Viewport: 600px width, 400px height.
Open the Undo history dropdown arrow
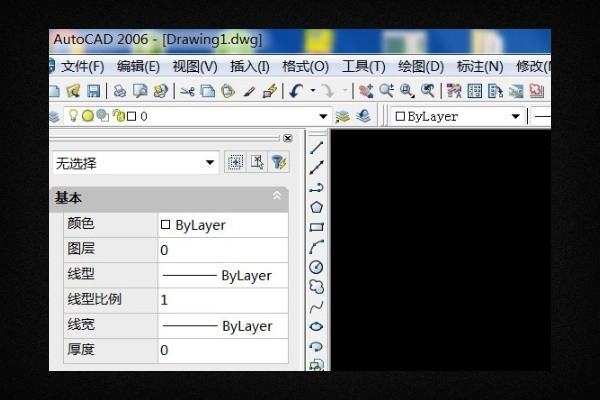313,91
